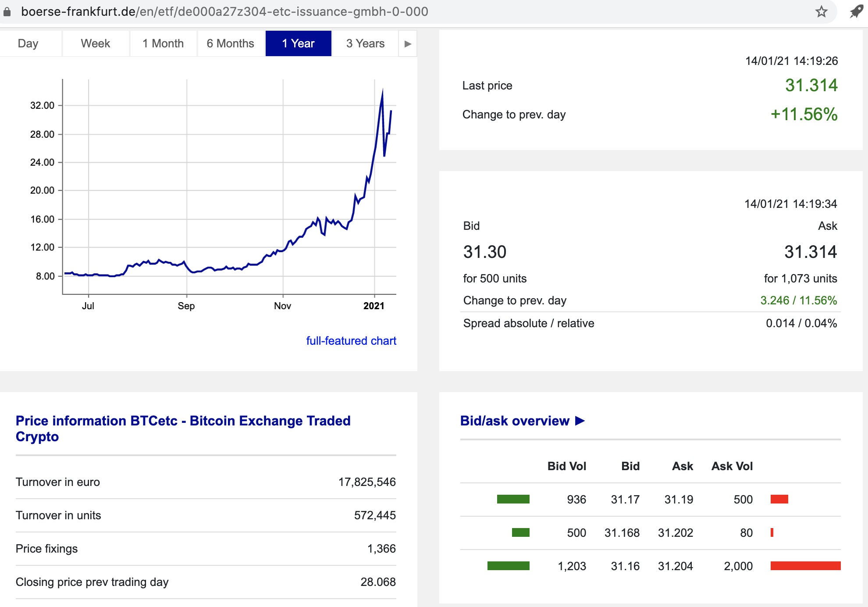
Task: Click the timestamp 14/01/21 14:19:34
Action: tap(791, 204)
